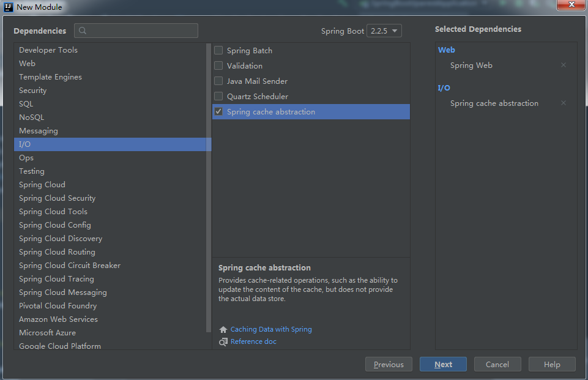Check the Quartz Scheduler checkbox
The height and width of the screenshot is (380, 588).
tap(218, 97)
